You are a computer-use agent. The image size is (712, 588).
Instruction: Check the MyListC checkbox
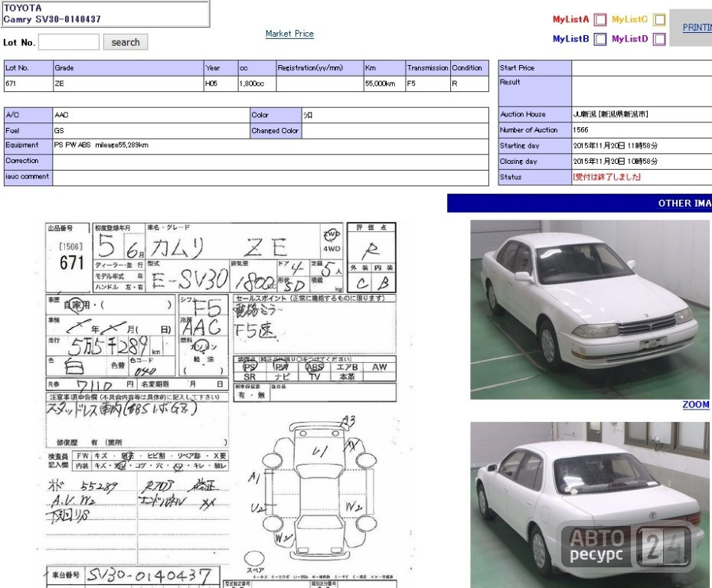coord(659,20)
